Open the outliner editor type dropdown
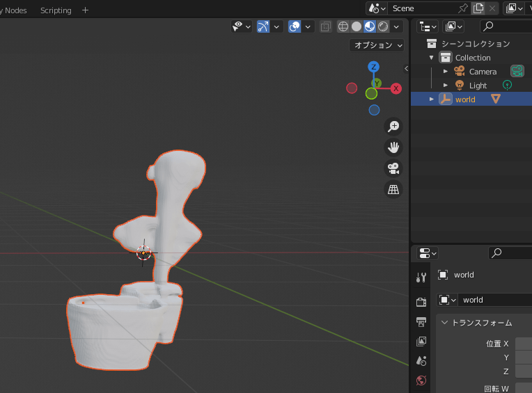Image resolution: width=532 pixels, height=393 pixels. coord(428,26)
